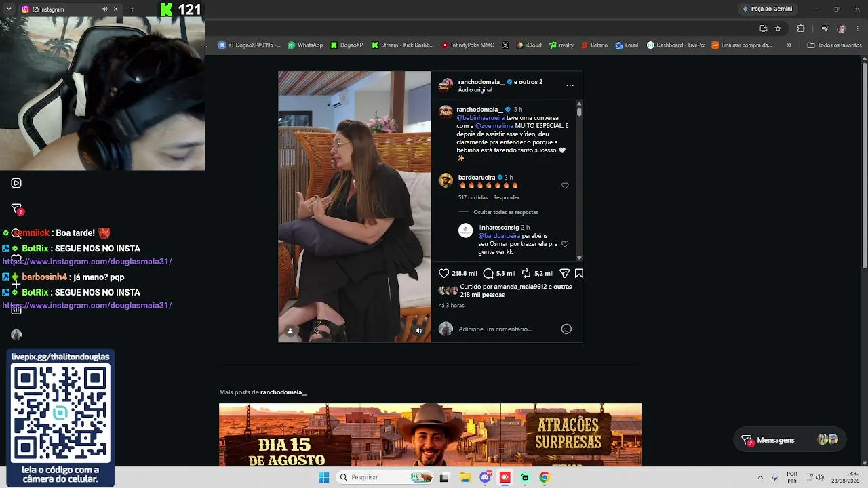Repost using the arrows icon beside 5,2 mil

coord(526,274)
